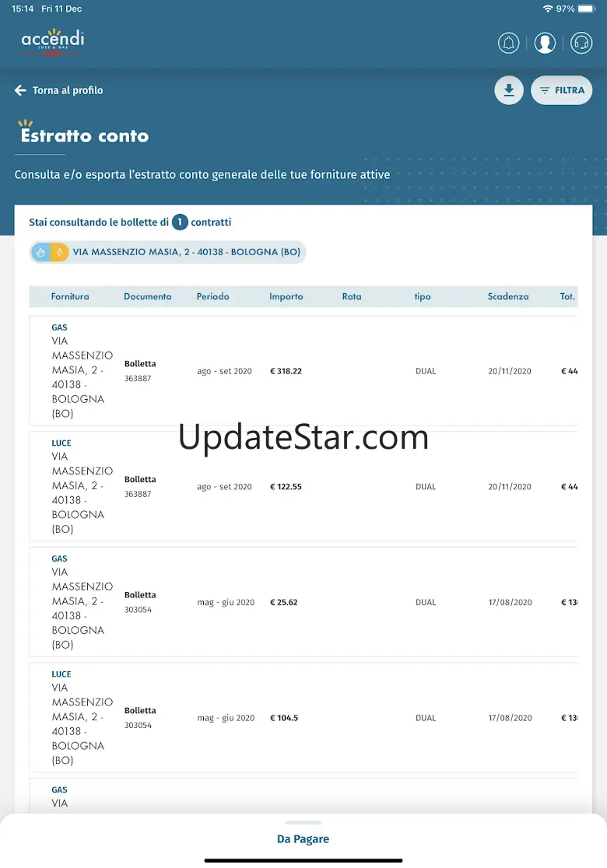Tap the gas flame icon in address chip
The image size is (607, 868).
coord(40,252)
